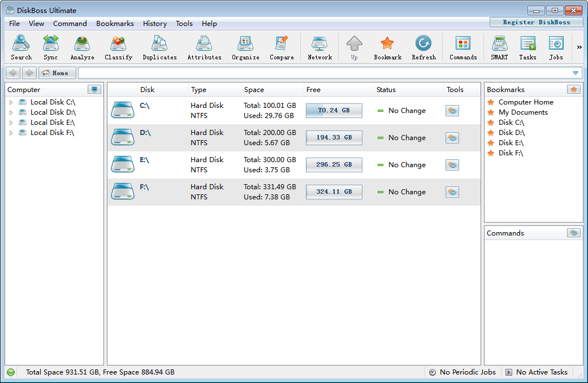Image resolution: width=588 pixels, height=383 pixels.
Task: Expand Local Disk F:\ in the tree
Action: point(11,132)
